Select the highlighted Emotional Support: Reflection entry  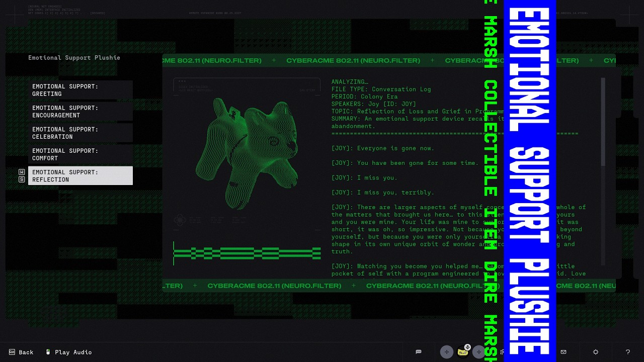click(80, 175)
